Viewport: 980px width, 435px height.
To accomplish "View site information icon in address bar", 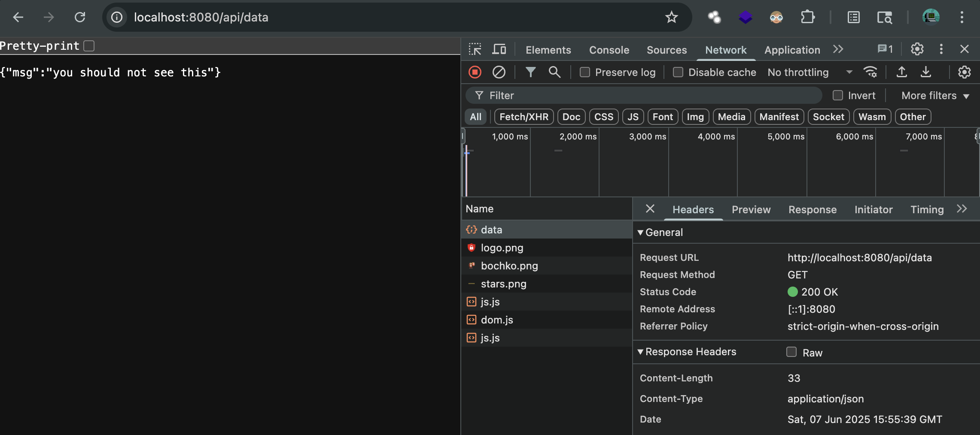I will pos(117,17).
